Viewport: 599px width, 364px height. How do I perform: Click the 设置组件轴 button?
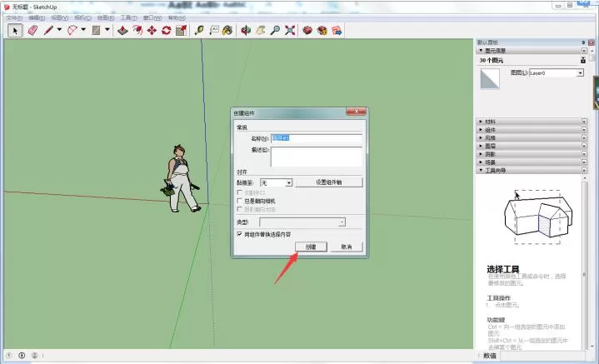coord(329,182)
